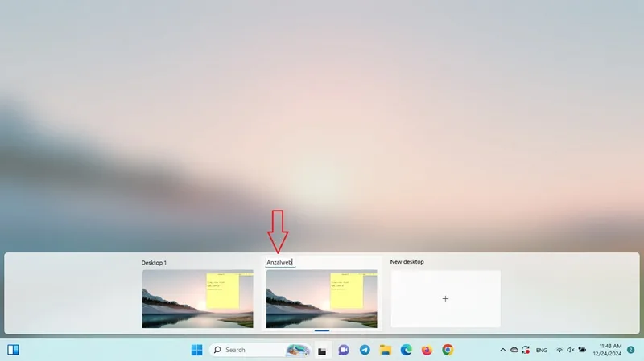This screenshot has width=644, height=361.
Task: Open the clock and date flyout
Action: tap(608, 350)
